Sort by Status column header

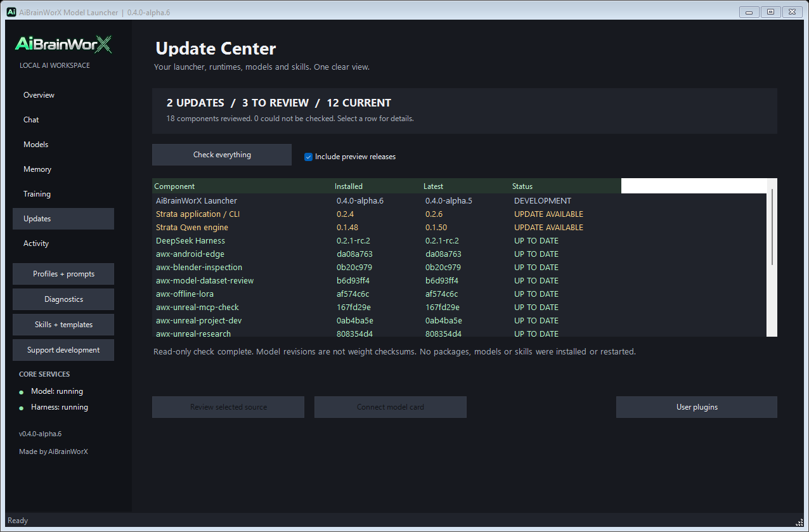click(566, 186)
